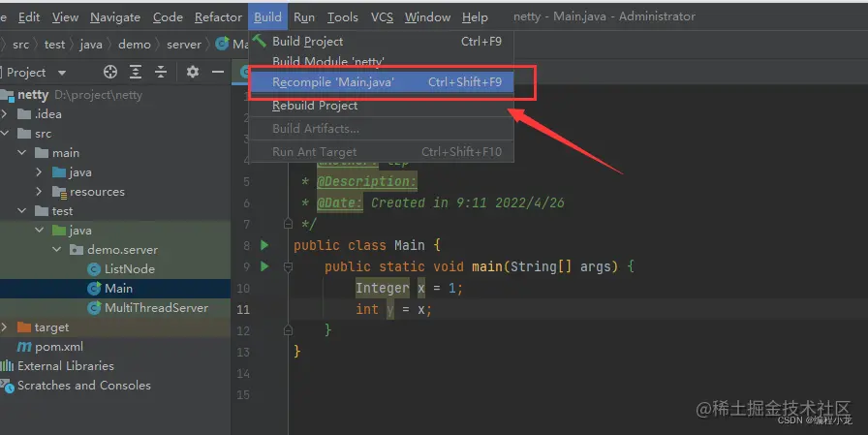Click the MultiThreadServer class icon
Viewport: 868px width, 435px height.
[94, 308]
